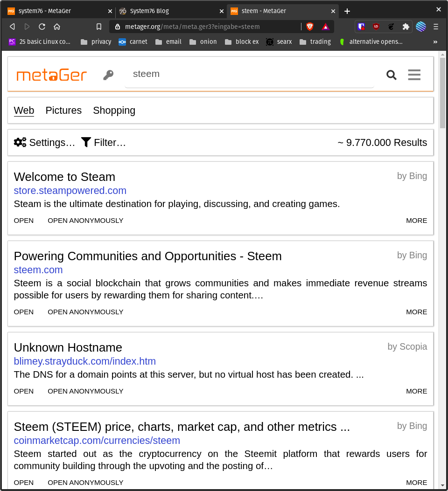The height and width of the screenshot is (491, 448).
Task: Click OPEN under steem.com result
Action: (x=24, y=312)
